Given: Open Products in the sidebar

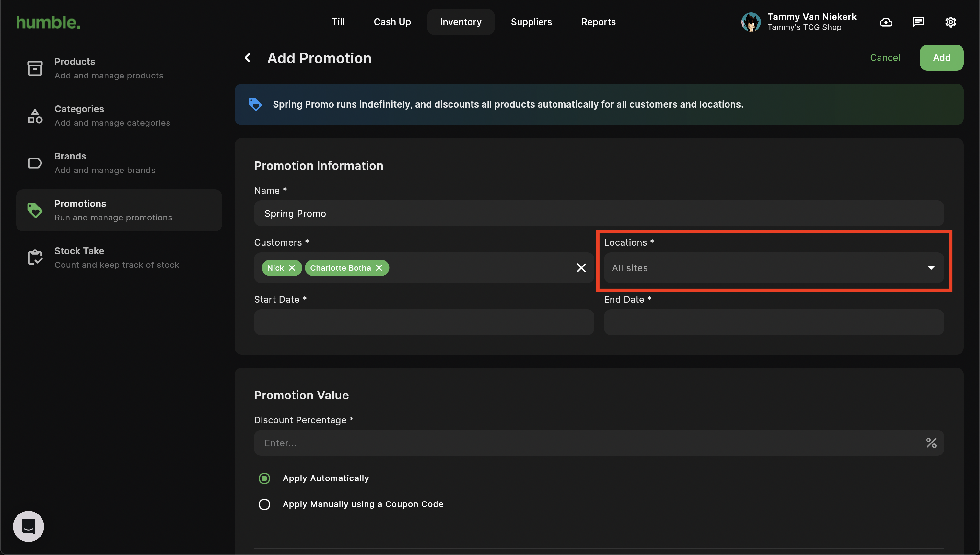Looking at the screenshot, I should [119, 68].
